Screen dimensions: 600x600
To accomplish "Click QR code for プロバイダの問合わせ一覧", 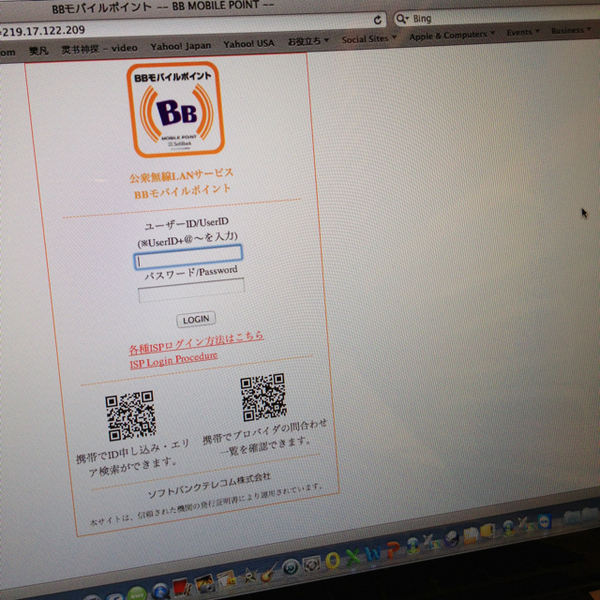I will coord(263,397).
